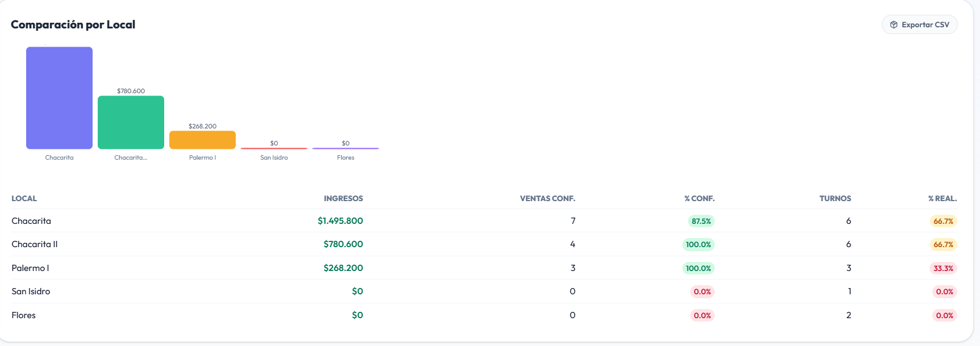
Task: Click the Comparación por Local heading
Action: [x=73, y=24]
